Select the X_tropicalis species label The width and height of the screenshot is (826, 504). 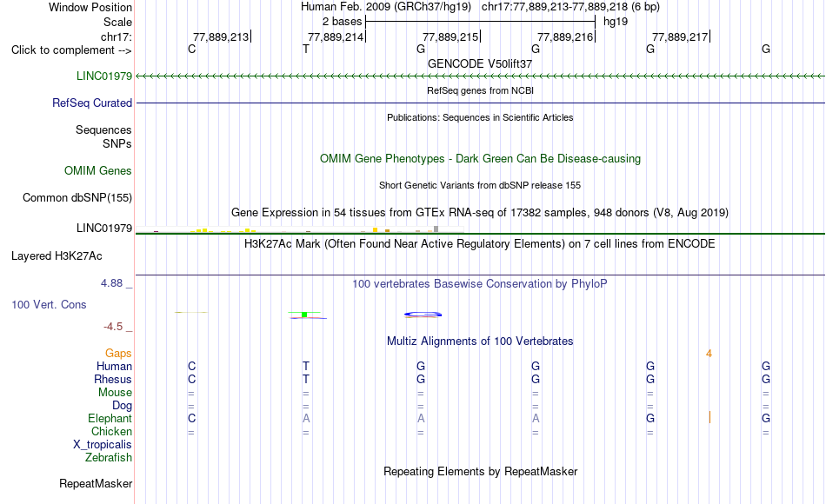click(x=103, y=445)
